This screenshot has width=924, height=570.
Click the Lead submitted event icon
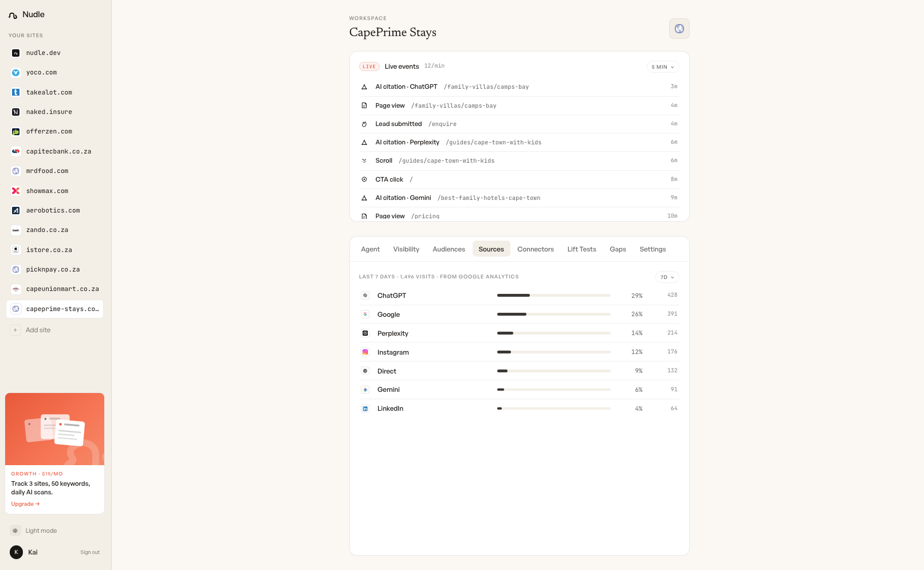[364, 124]
